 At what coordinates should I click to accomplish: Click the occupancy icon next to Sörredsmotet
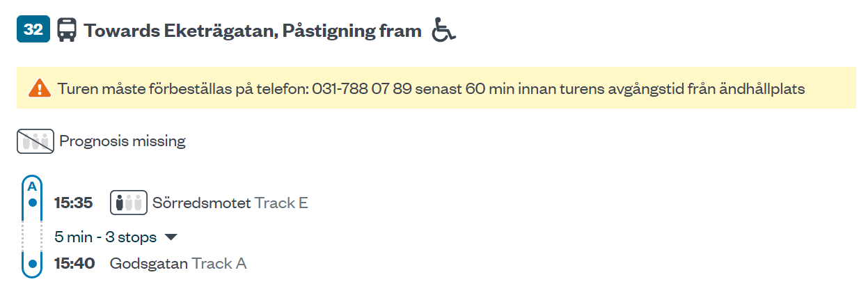(128, 203)
